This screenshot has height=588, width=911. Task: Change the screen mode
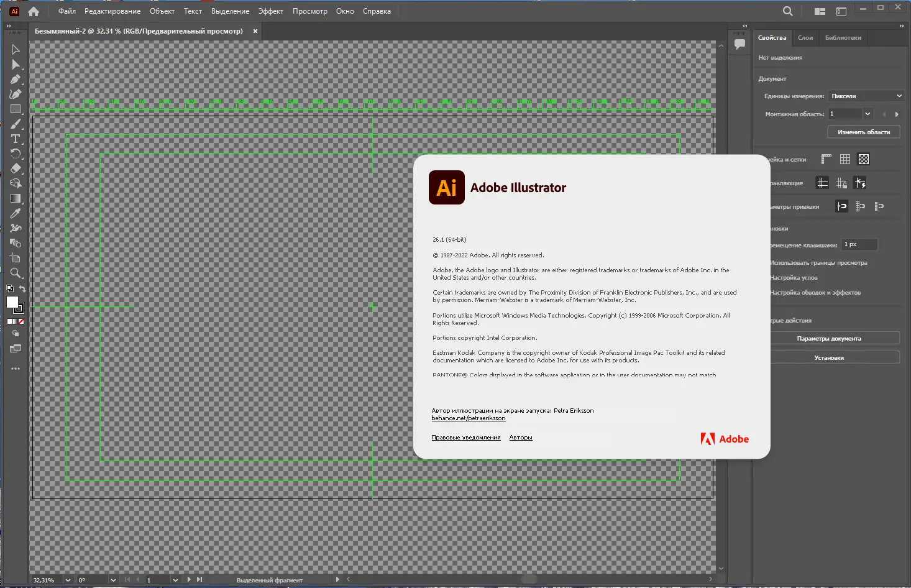16,349
